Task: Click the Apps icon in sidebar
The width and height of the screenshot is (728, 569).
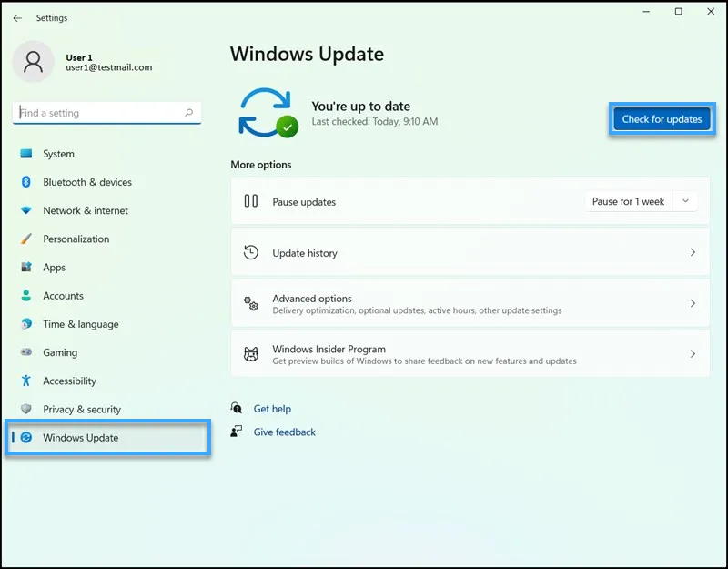Action: coord(26,267)
